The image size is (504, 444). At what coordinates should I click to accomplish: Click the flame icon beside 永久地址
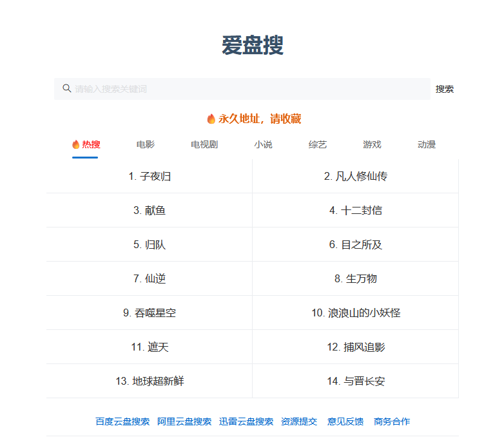[211, 119]
